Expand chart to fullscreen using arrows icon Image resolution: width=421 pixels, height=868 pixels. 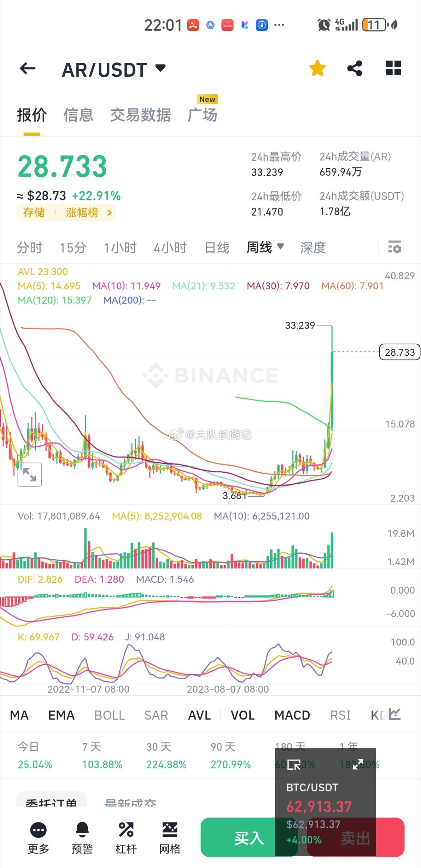point(30,474)
